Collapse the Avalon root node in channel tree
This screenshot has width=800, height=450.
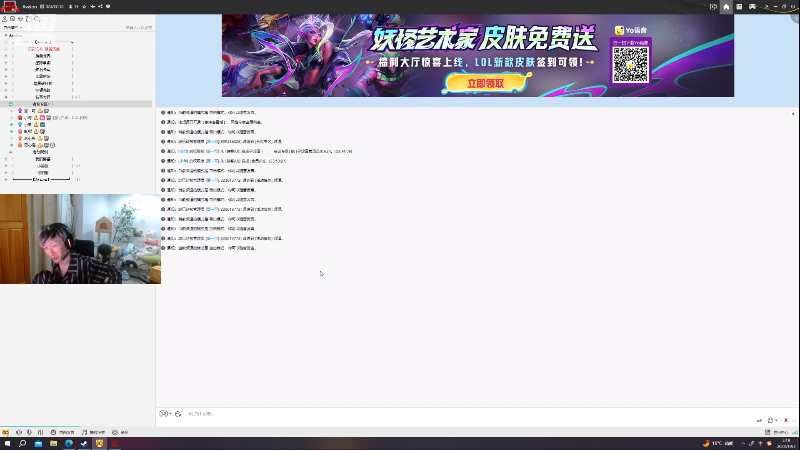[6, 36]
